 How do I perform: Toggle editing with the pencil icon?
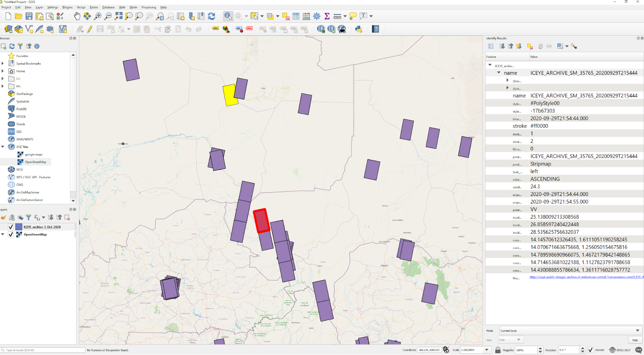click(x=90, y=29)
